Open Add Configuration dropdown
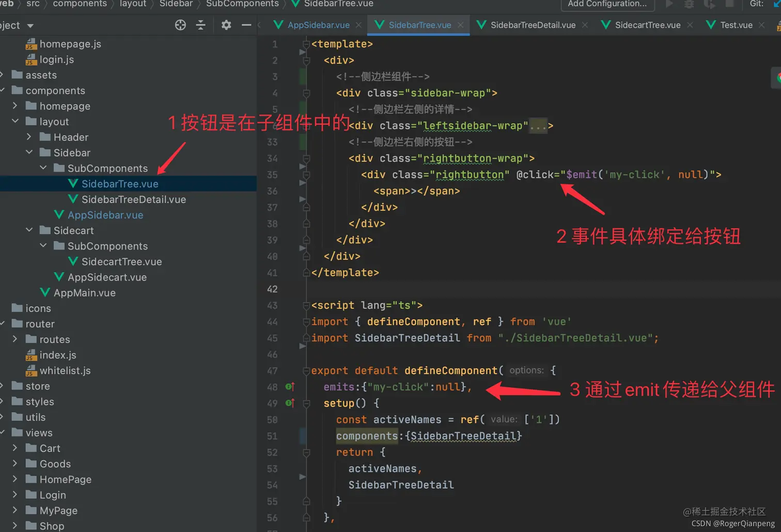781x532 pixels. point(607,4)
